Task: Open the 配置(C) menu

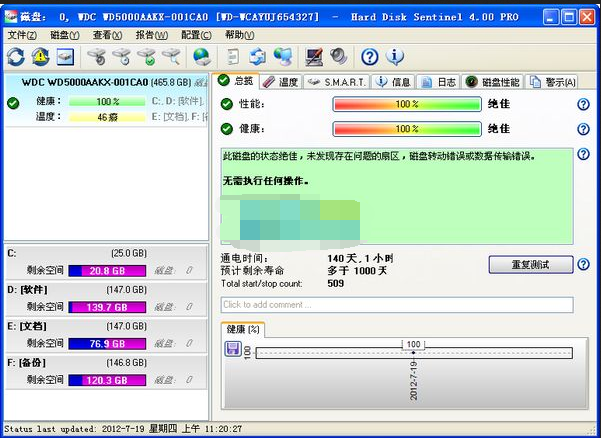Action: [x=196, y=35]
